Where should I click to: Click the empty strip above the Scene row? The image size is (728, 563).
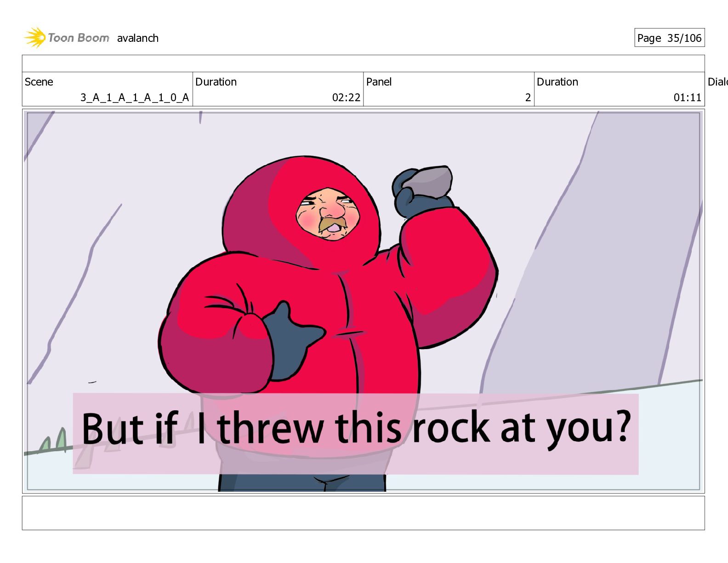(363, 63)
